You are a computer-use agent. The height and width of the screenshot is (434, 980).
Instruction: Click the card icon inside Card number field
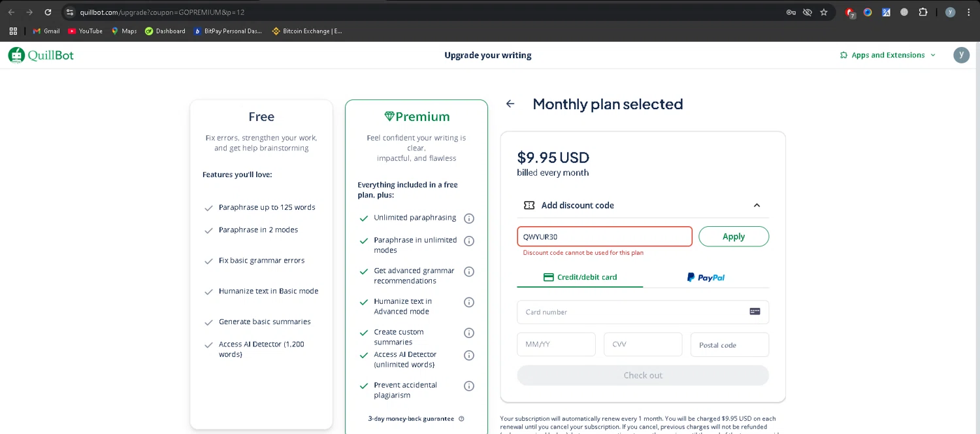pyautogui.click(x=755, y=312)
